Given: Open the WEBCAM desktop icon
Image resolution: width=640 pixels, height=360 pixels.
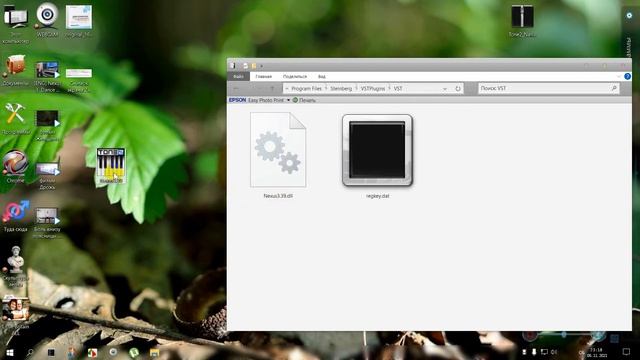Looking at the screenshot, I should click(x=47, y=20).
